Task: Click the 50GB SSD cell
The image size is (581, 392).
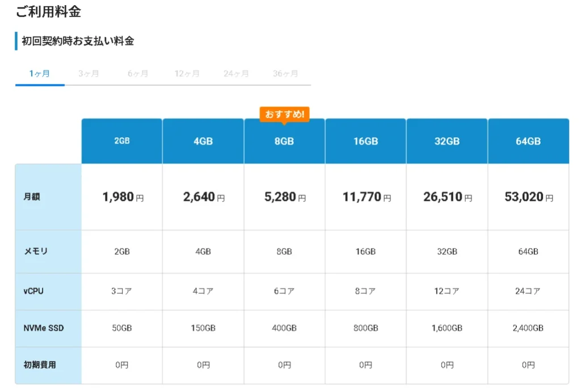Action: [122, 328]
